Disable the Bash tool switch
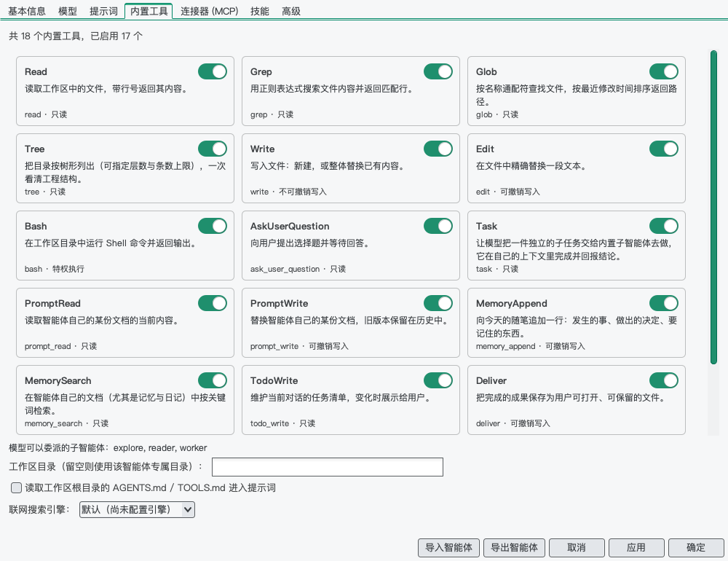This screenshot has width=728, height=561. click(x=212, y=226)
